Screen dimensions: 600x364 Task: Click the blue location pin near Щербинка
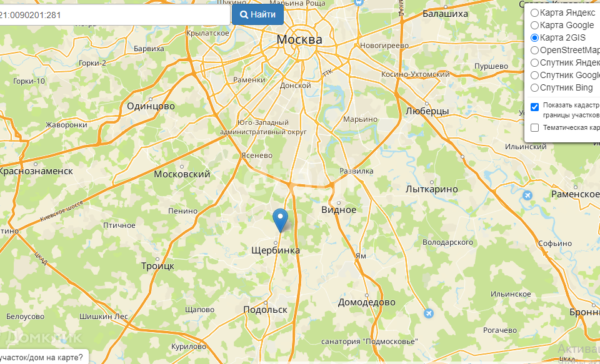pos(281,220)
